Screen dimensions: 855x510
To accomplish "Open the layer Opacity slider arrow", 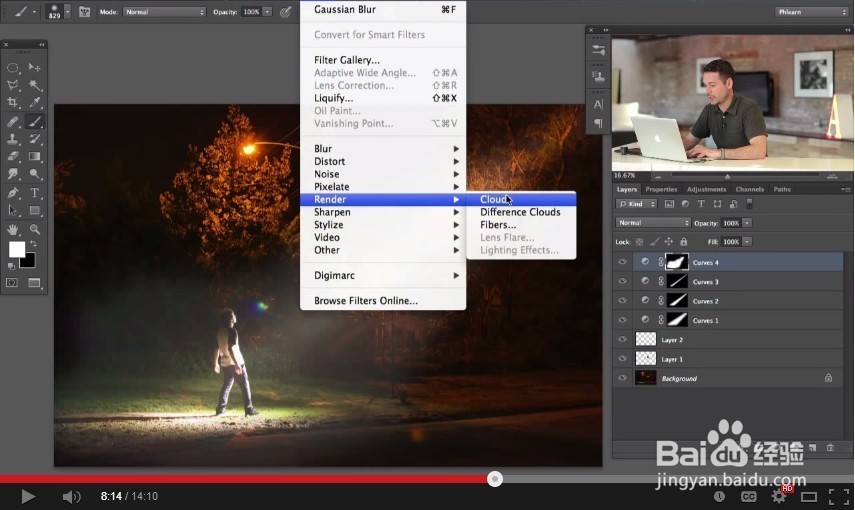I will pos(747,223).
